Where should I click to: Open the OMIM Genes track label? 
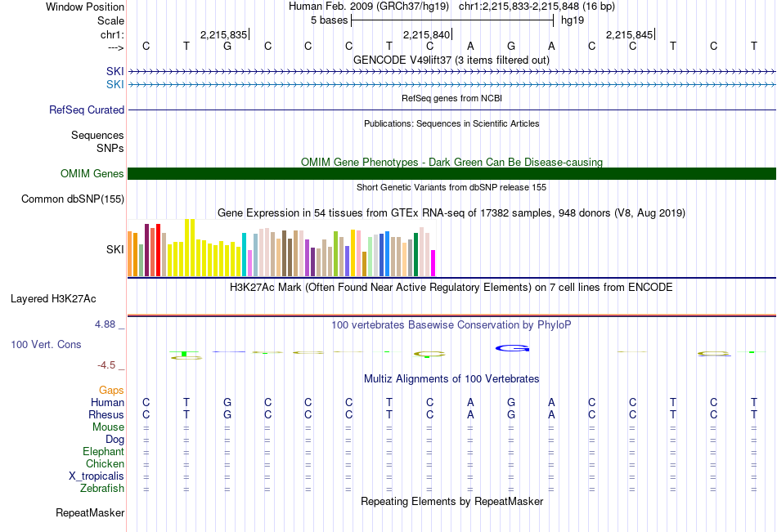click(92, 173)
